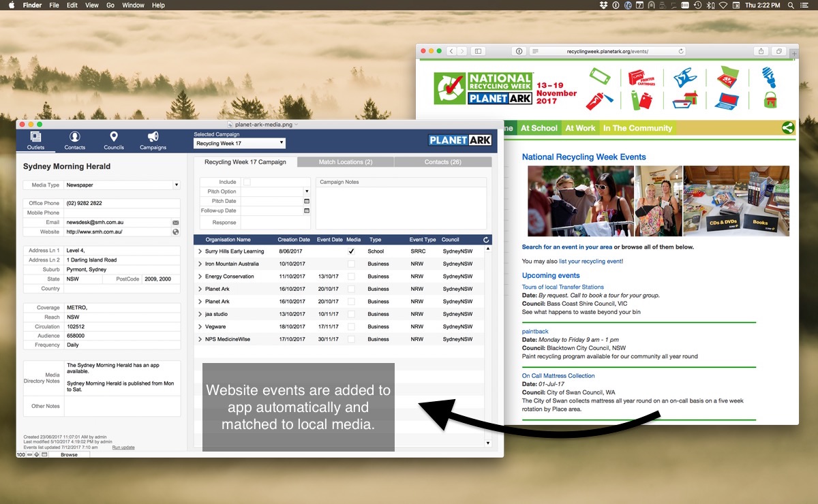The height and width of the screenshot is (504, 818).
Task: Open the Campaigns megaphone icon
Action: click(x=153, y=137)
